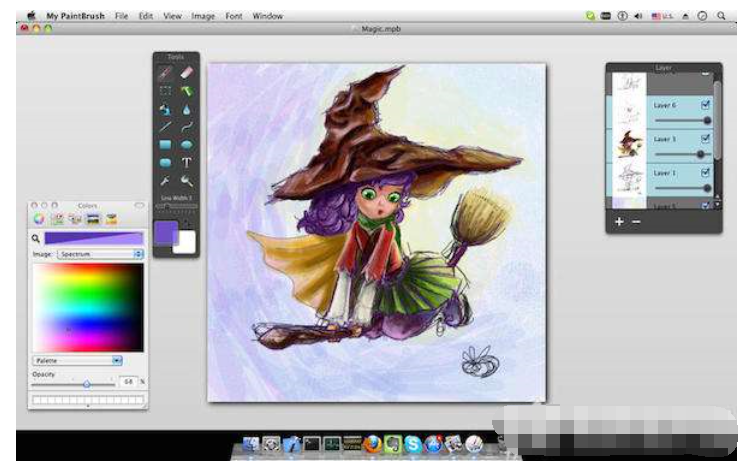The image size is (741, 466).
Task: Click the saved color swatch row in Colors
Action: coord(87,400)
